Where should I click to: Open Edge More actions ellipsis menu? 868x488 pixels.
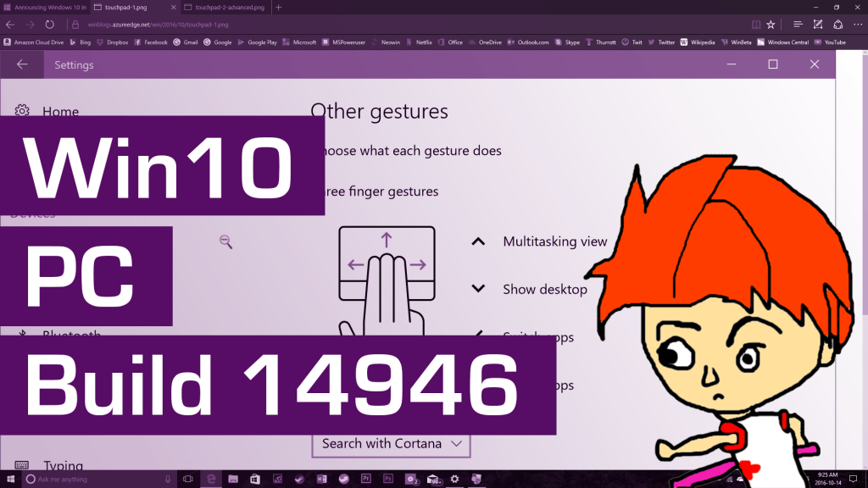[x=858, y=25]
